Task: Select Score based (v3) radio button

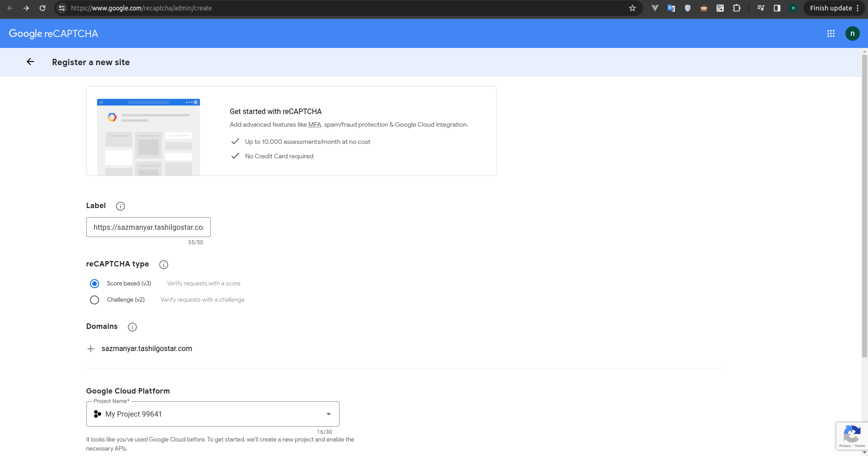Action: pyautogui.click(x=94, y=284)
